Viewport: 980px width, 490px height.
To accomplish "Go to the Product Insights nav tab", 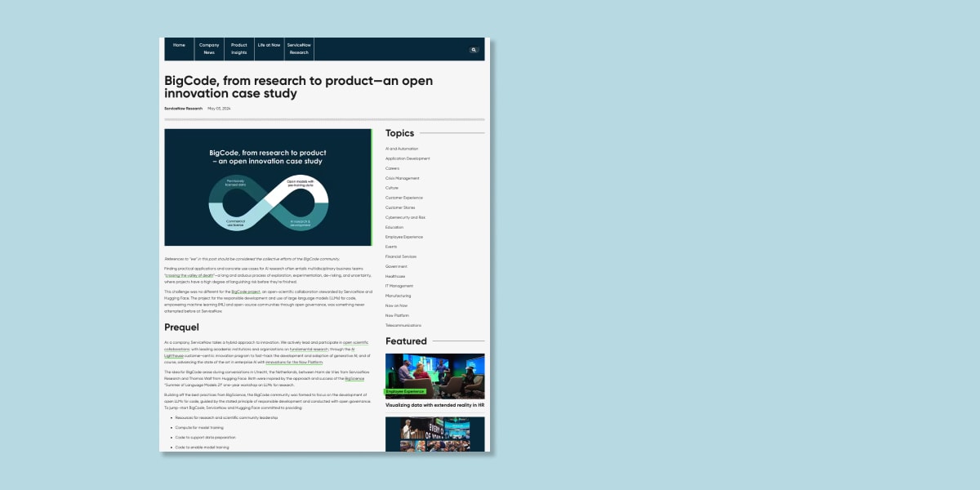I will pos(238,49).
